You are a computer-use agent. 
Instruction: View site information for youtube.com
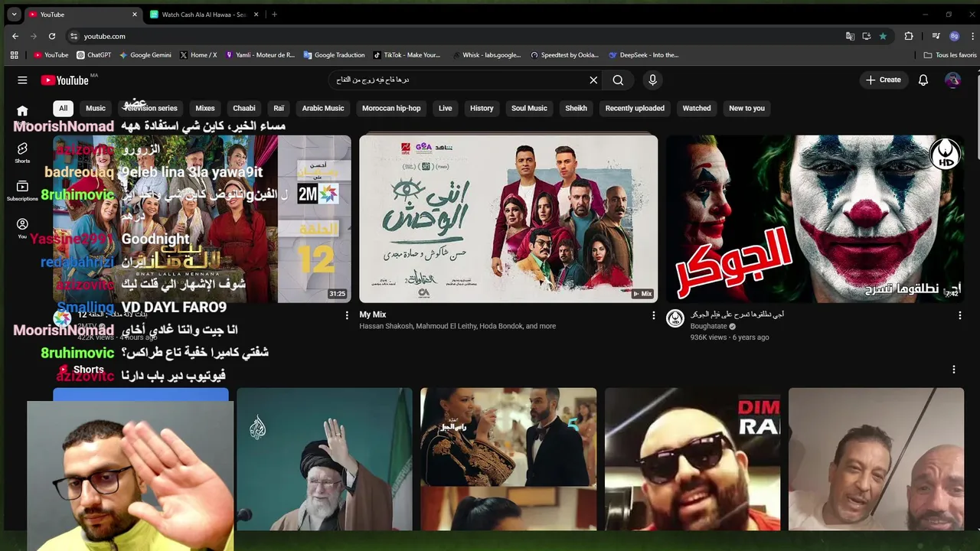coord(73,36)
